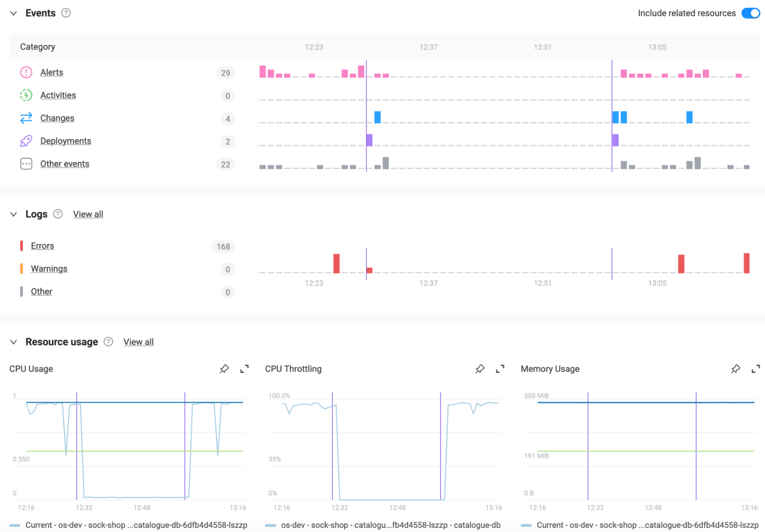This screenshot has height=532, width=765.
Task: Click the last red Errors bar in Logs timeline
Action: [746, 263]
